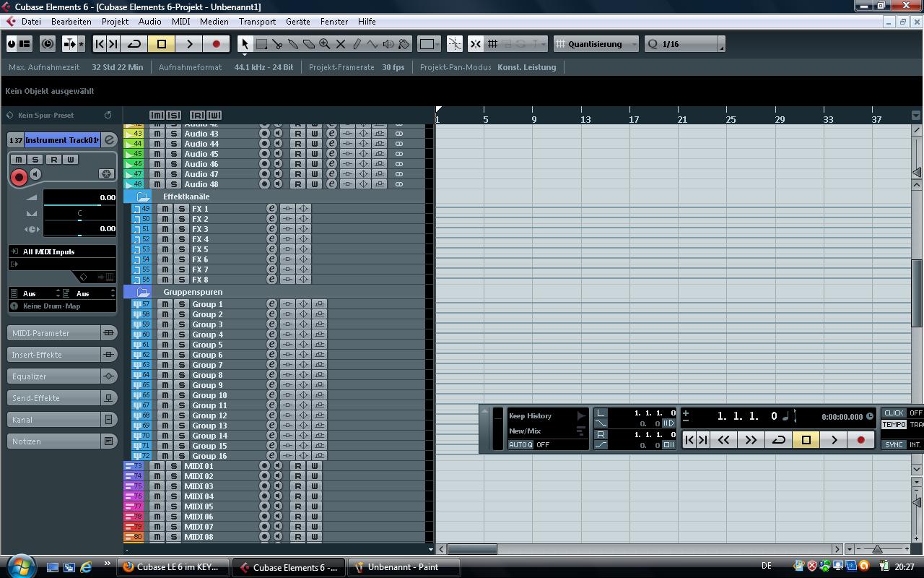The image size is (924, 578).
Task: Click TEMPO button in transport panel
Action: click(894, 425)
